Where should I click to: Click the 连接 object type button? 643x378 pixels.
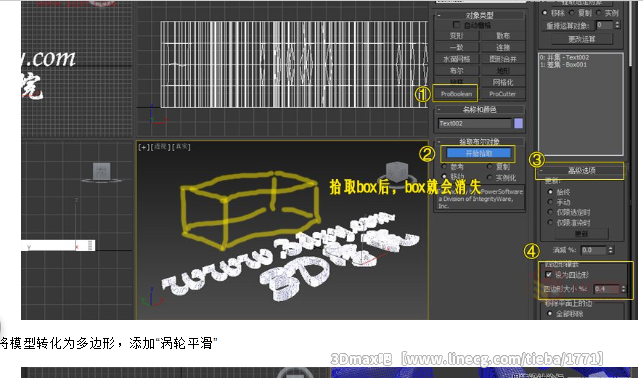(502, 47)
